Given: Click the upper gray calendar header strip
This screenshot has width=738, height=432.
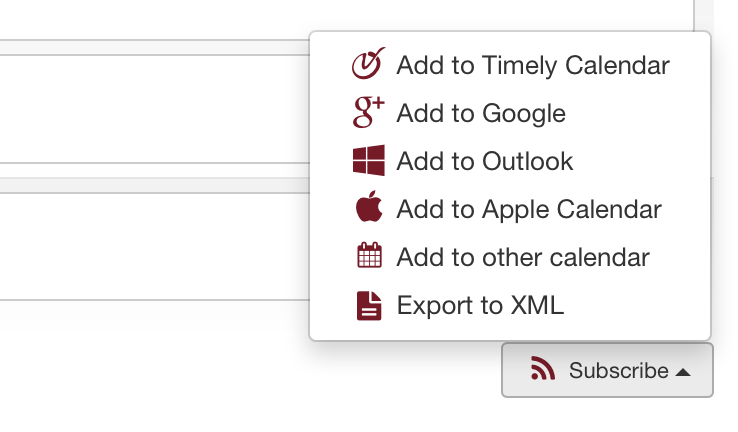Looking at the screenshot, I should click(x=154, y=48).
